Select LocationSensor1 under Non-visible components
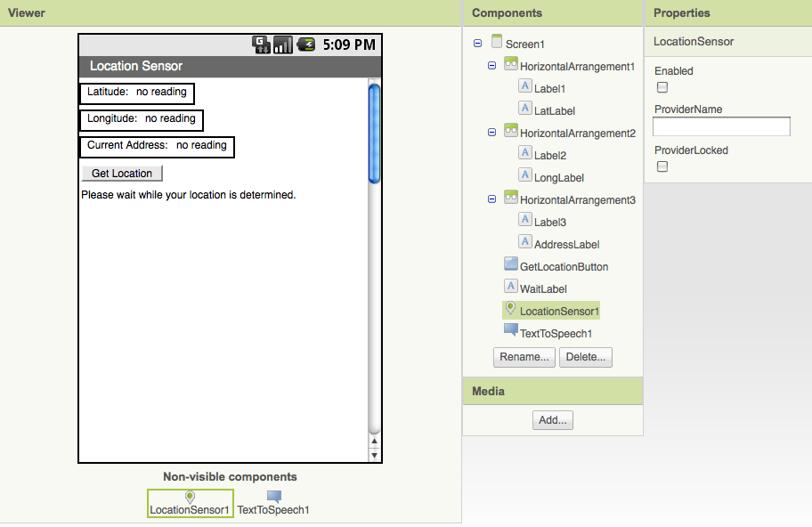The image size is (812, 527). (x=190, y=503)
